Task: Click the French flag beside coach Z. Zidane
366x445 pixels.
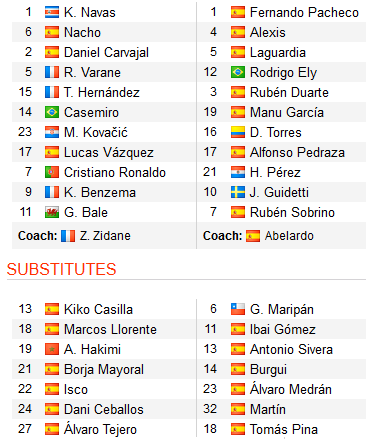Action: pyautogui.click(x=68, y=236)
